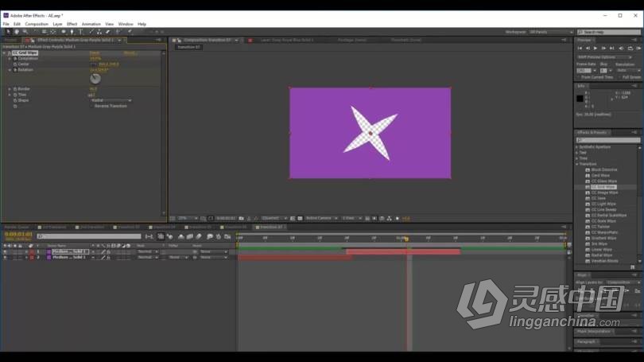Adjust the Rotation angle dial
Viewport: 644px width, 362px height.
[95, 78]
